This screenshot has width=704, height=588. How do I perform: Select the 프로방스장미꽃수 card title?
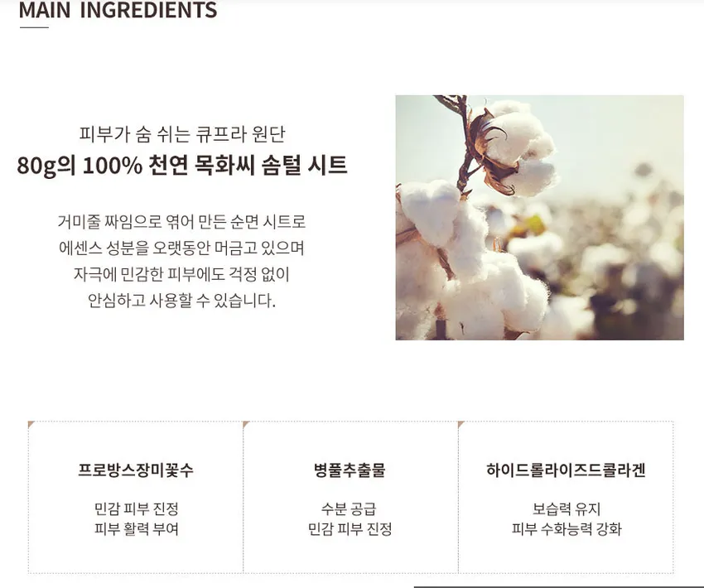point(136,470)
